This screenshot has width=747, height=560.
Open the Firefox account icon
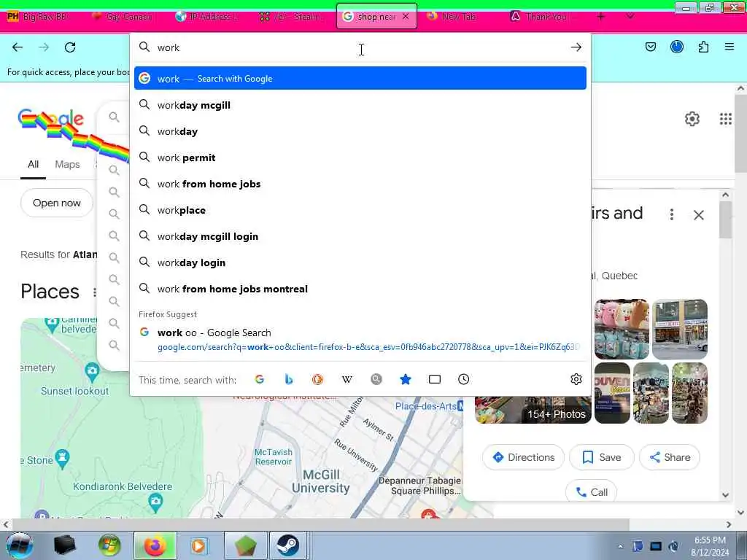677,47
